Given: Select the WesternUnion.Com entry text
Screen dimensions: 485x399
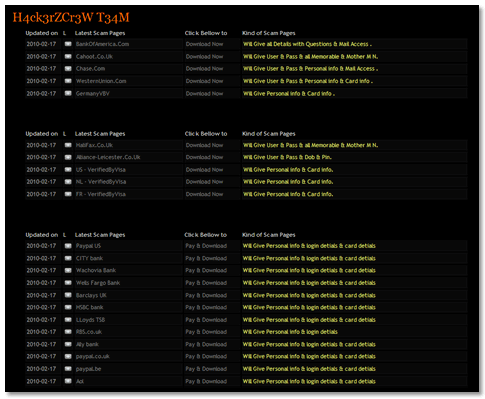Looking at the screenshot, I should tap(101, 81).
